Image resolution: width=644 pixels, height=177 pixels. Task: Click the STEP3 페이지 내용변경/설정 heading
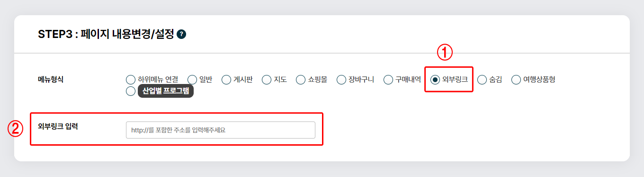point(106,34)
